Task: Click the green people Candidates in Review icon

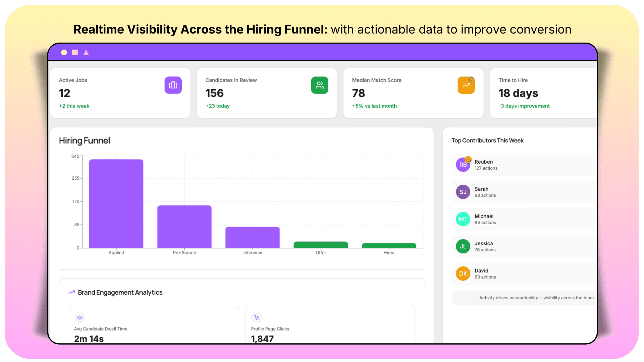Action: (319, 85)
